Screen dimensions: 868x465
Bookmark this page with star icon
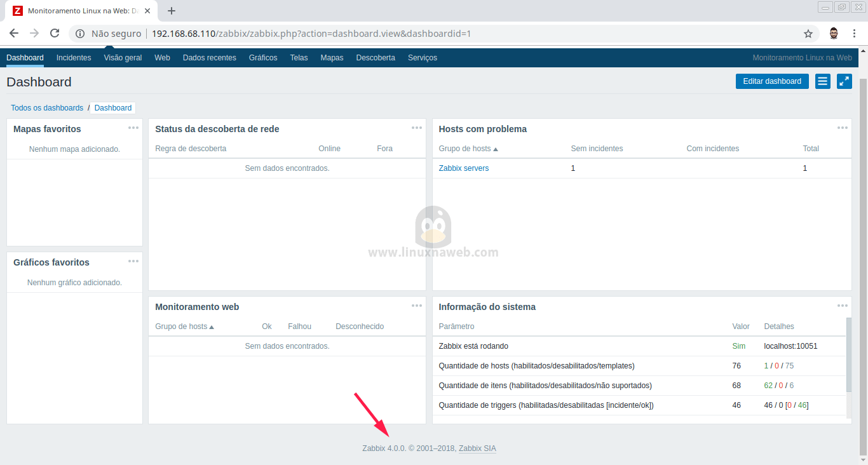pyautogui.click(x=808, y=34)
